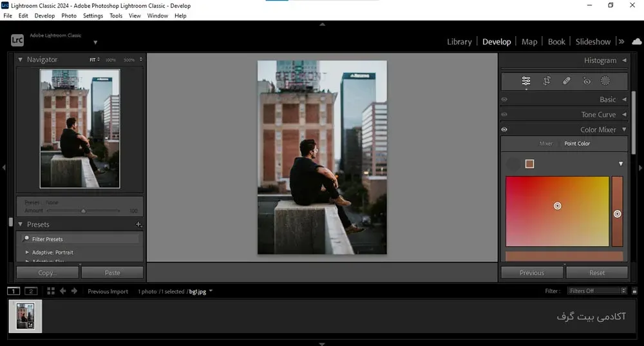
Task: Go back with the left arrow
Action: point(63,291)
